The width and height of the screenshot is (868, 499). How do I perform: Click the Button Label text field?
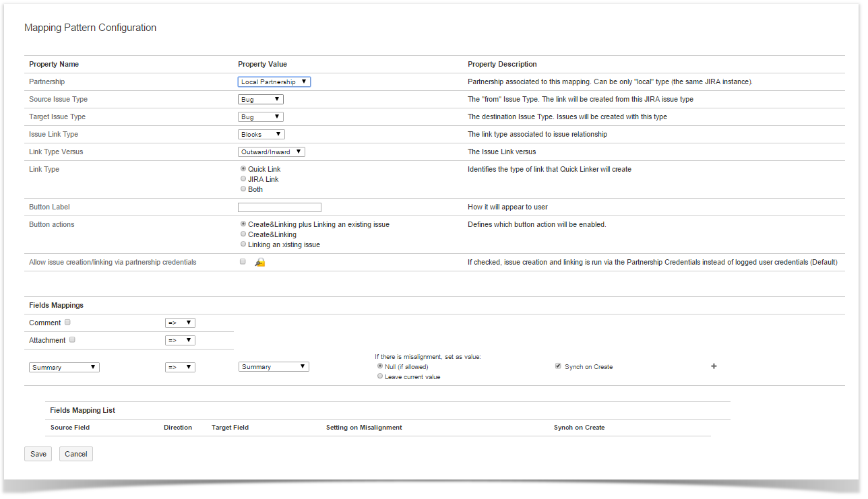(x=279, y=207)
